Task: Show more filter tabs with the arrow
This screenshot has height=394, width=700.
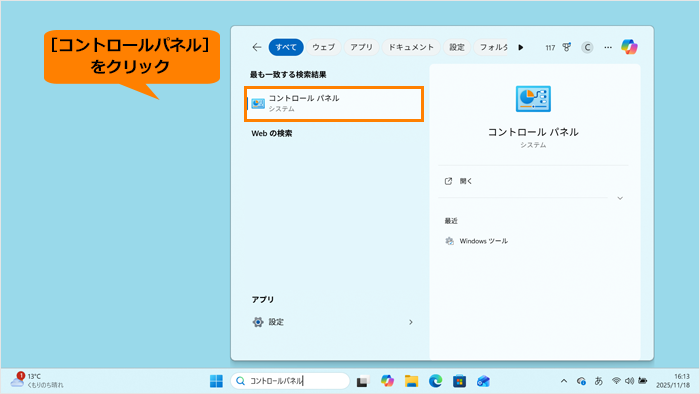Action: click(521, 47)
